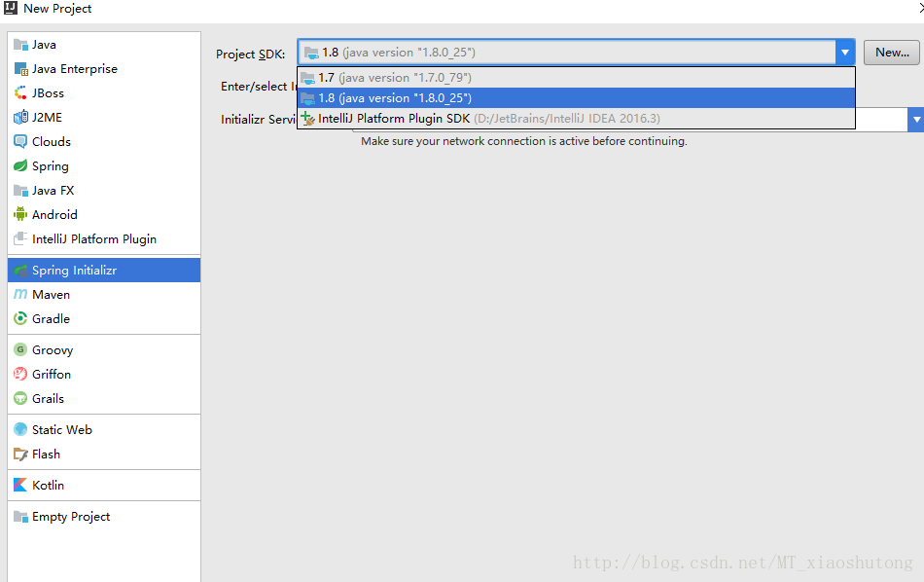The height and width of the screenshot is (582, 924).
Task: Click the Griffon red icon
Action: [20, 374]
